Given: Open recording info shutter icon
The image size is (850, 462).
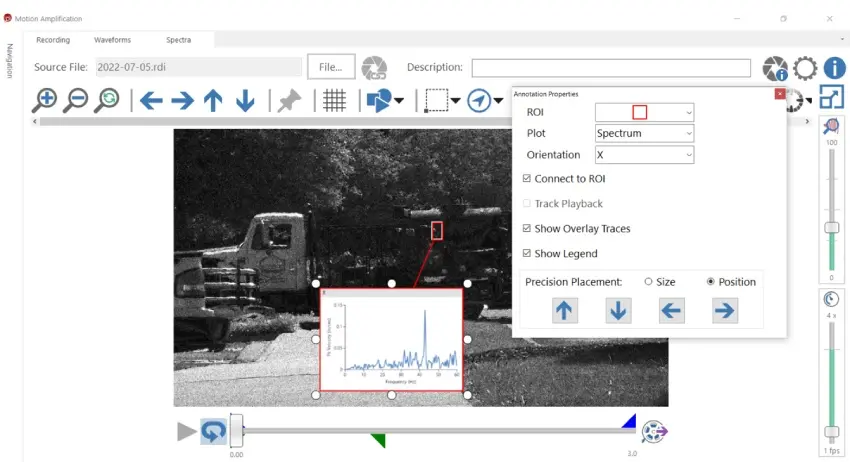Looking at the screenshot, I should (x=775, y=68).
